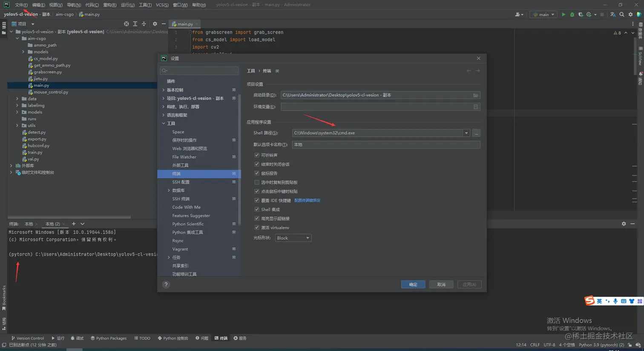Open IDE settings gear in top toolbar
The height and width of the screenshot is (351, 644).
point(631,14)
